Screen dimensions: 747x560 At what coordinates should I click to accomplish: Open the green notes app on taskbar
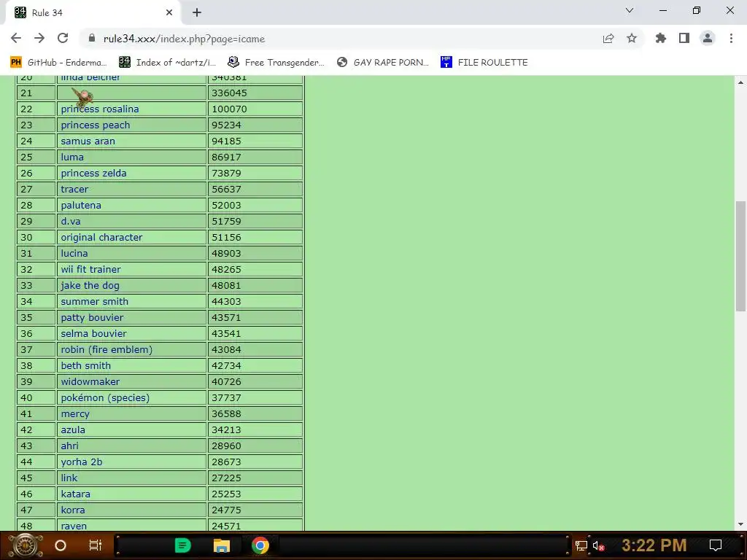(183, 545)
